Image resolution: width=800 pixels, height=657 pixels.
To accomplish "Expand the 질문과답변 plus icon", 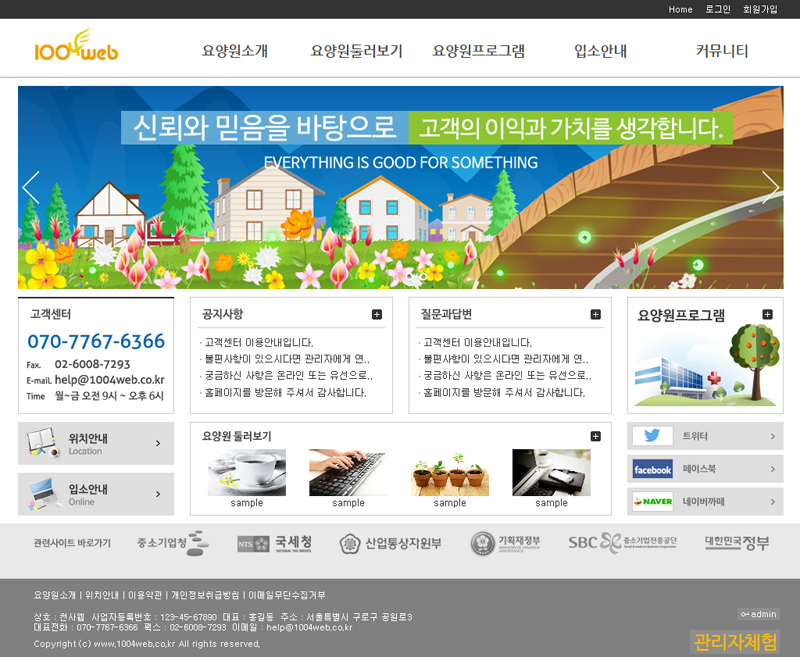I will 596,314.
